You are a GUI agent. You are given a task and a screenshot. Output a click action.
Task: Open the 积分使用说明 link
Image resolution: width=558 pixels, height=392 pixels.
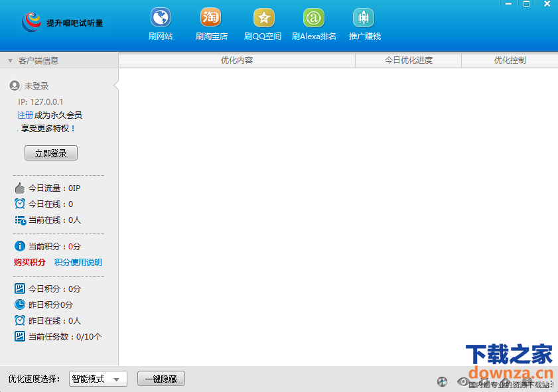click(x=78, y=262)
